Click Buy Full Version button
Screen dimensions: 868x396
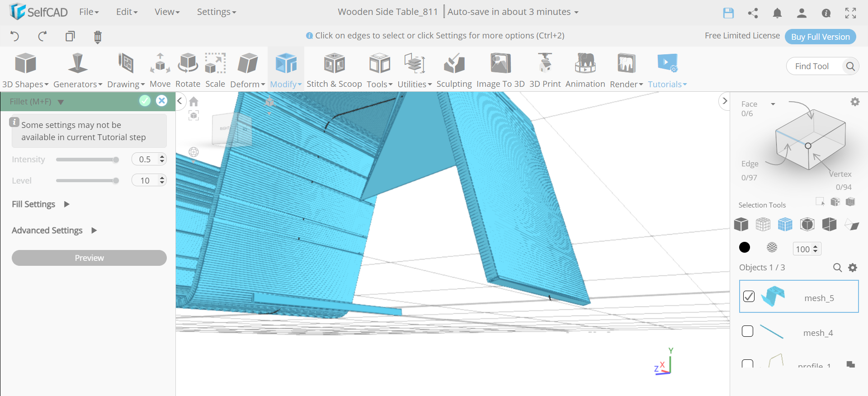coord(820,37)
